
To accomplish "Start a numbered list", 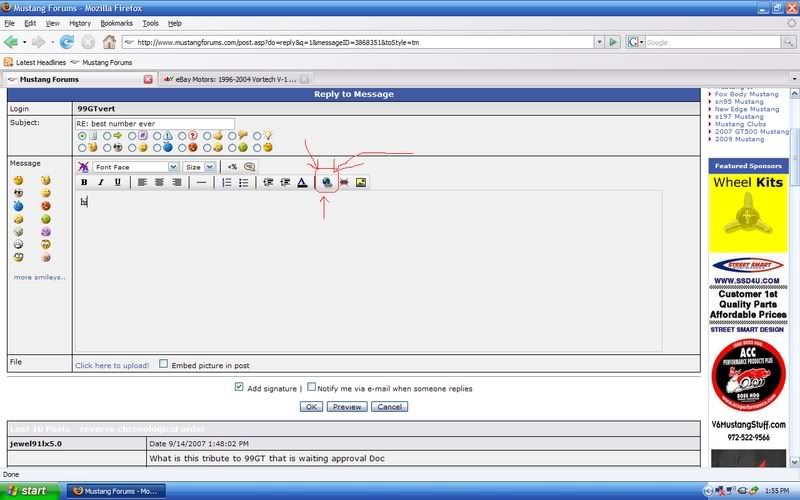I will click(x=227, y=182).
